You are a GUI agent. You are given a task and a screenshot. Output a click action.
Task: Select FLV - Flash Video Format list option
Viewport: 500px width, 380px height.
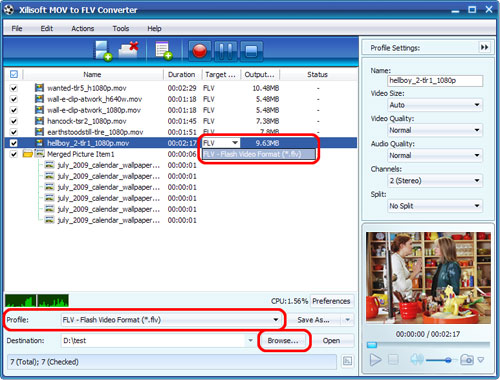click(259, 154)
